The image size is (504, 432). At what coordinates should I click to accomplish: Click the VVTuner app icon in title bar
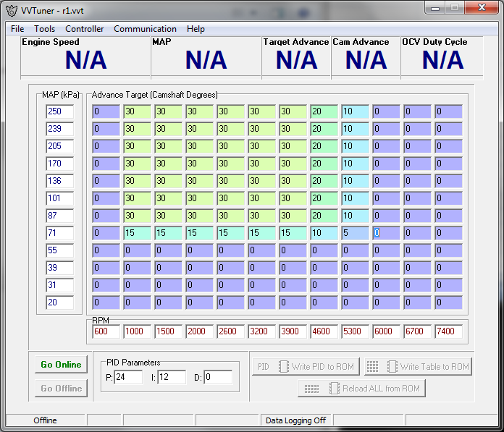click(x=12, y=11)
